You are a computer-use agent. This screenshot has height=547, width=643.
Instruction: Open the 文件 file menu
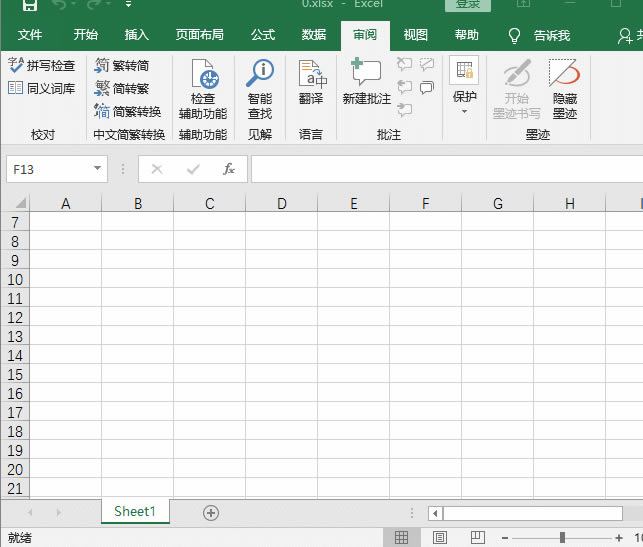(30, 35)
